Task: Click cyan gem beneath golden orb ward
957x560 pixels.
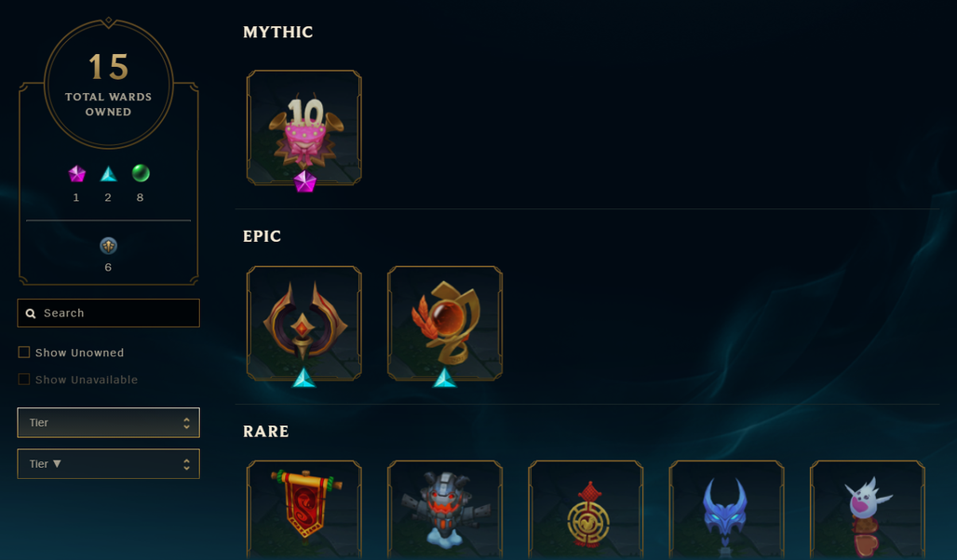Action: click(444, 378)
